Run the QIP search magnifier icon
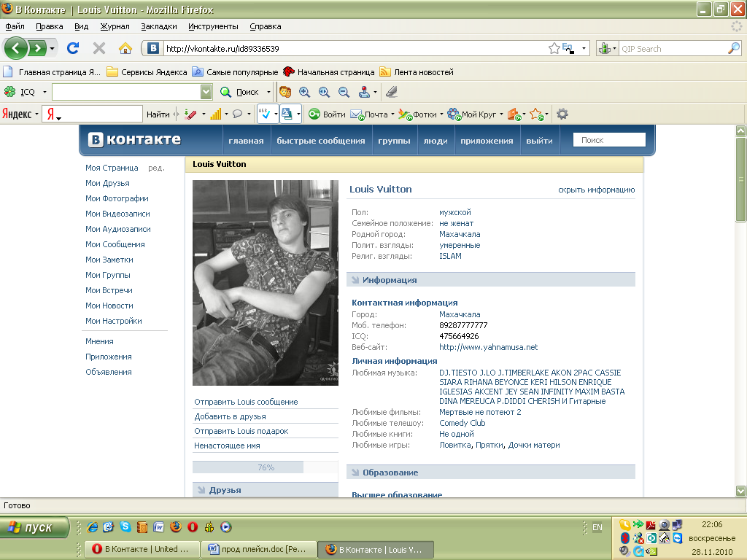Viewport: 747px width, 560px height. coord(734,48)
